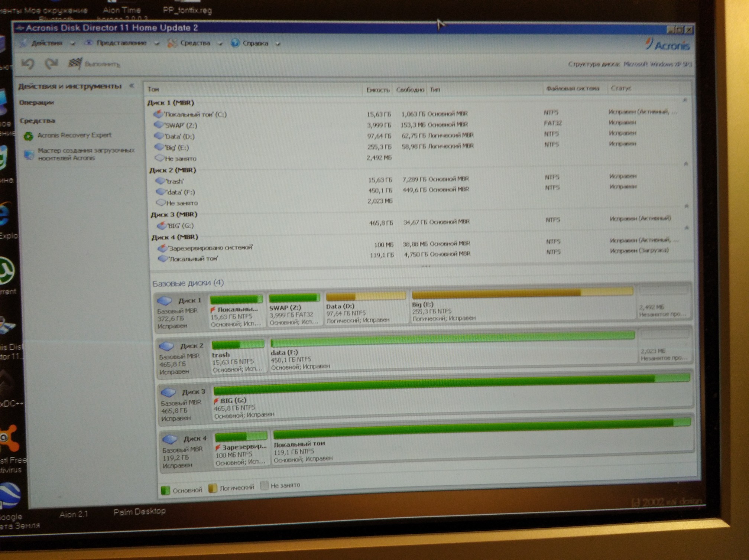Screen dimensions: 749x560
Task: Sort by the Файловая система column header
Action: click(x=572, y=88)
